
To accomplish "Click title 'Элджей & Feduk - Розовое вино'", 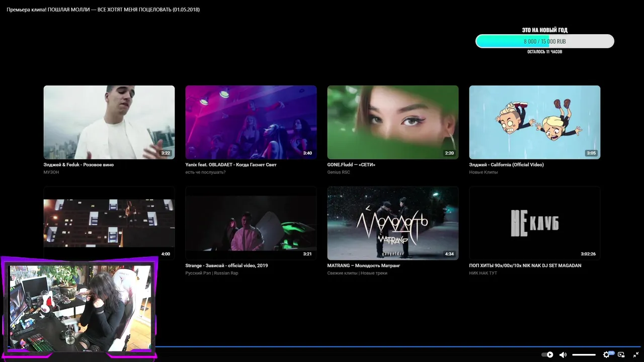I will coord(78,164).
